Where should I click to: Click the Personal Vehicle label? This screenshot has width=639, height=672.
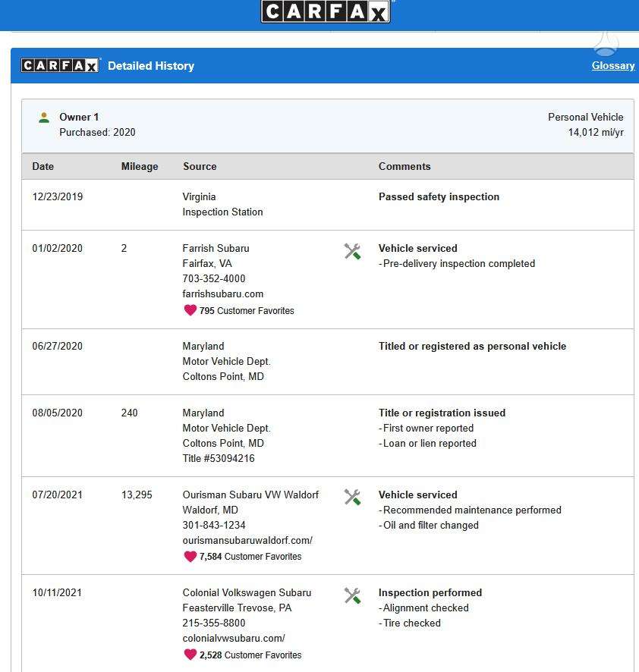[x=585, y=117]
